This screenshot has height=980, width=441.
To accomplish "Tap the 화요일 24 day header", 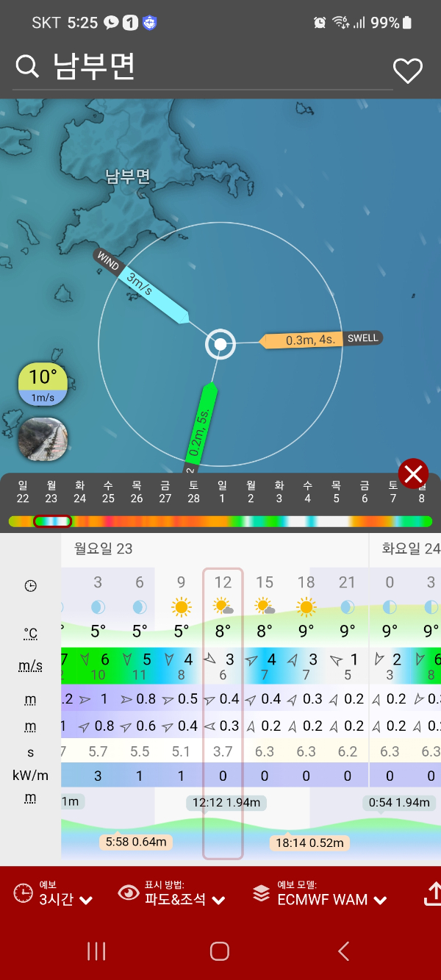I will [x=411, y=548].
